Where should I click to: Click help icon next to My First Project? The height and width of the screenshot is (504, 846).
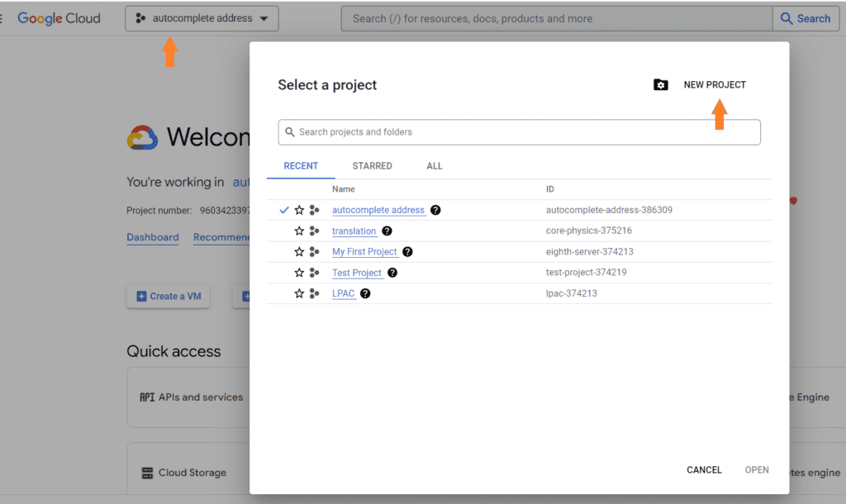pos(407,251)
